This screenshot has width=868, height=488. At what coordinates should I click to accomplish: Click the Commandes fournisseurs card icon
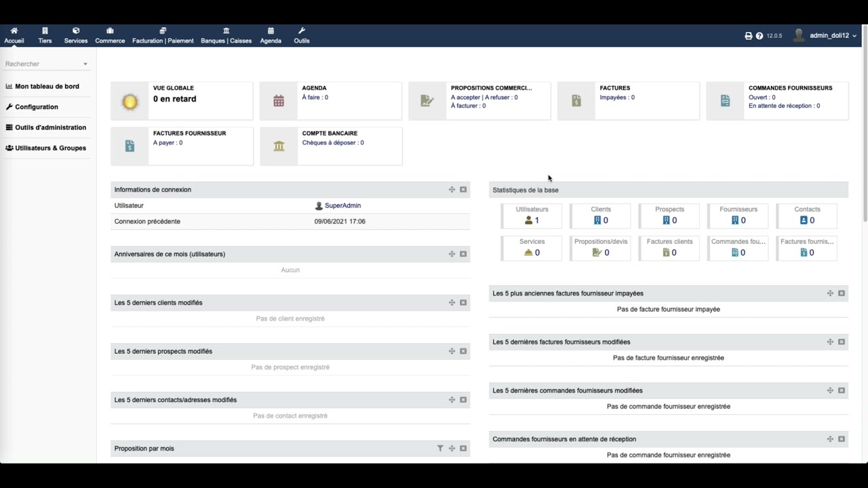point(725,101)
